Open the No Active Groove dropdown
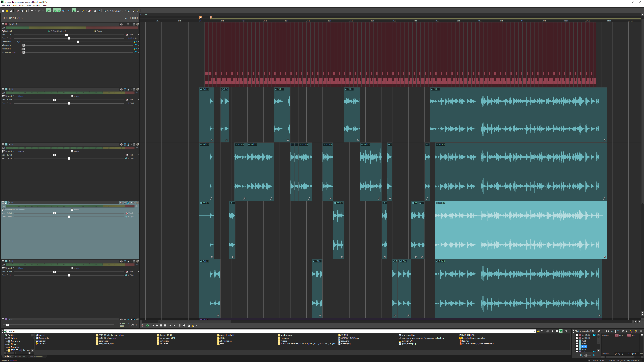 (x=125, y=11)
